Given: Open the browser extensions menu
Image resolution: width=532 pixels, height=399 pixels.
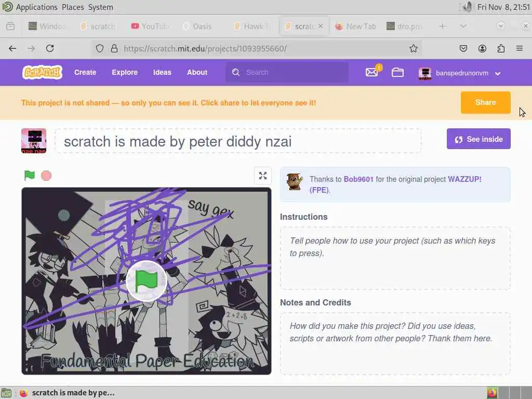Looking at the screenshot, I should (x=501, y=48).
